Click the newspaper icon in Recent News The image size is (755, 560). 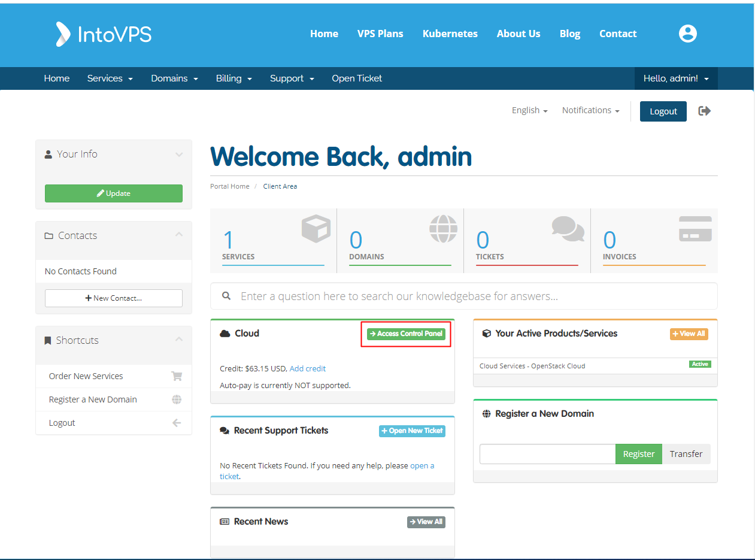coord(225,522)
